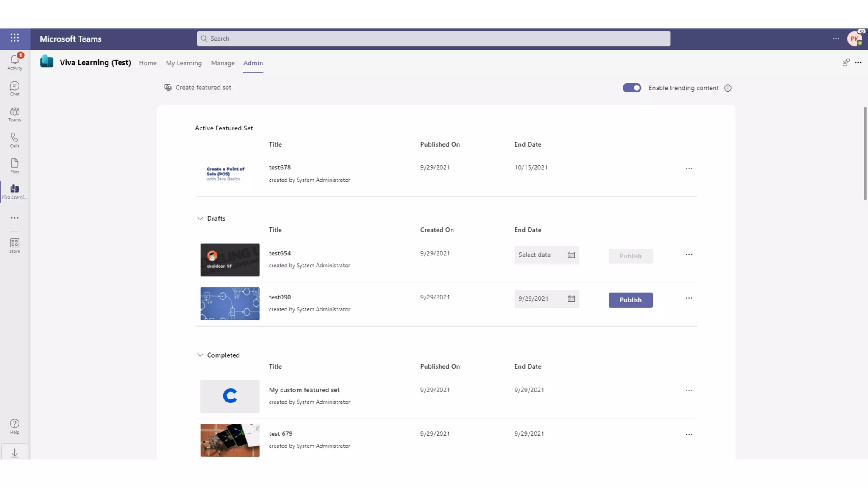Disable the Enable trending content toggle
This screenshot has width=868, height=488.
pos(632,88)
